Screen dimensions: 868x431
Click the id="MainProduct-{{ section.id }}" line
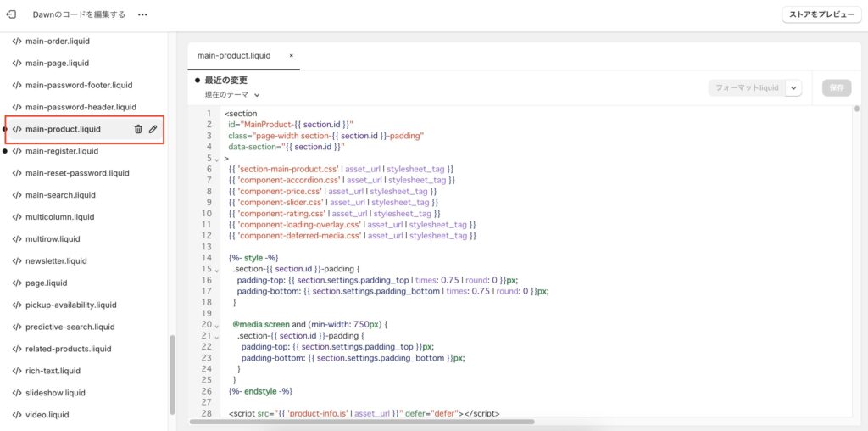(x=291, y=125)
